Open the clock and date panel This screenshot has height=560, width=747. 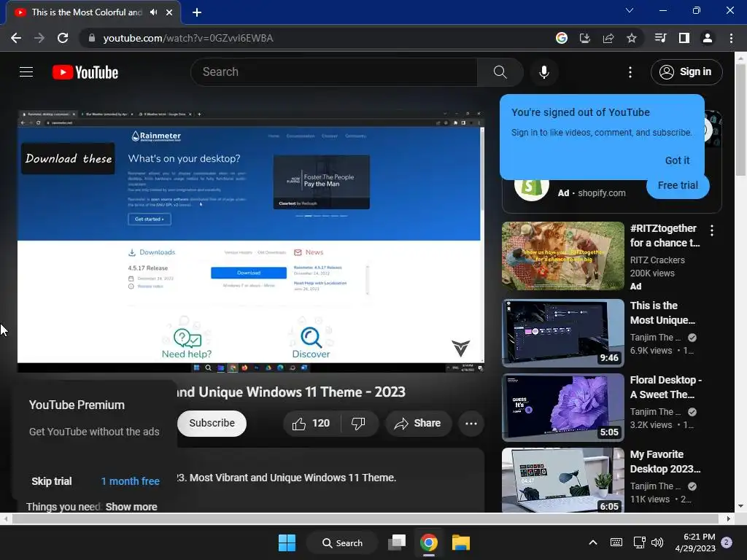coord(695,542)
